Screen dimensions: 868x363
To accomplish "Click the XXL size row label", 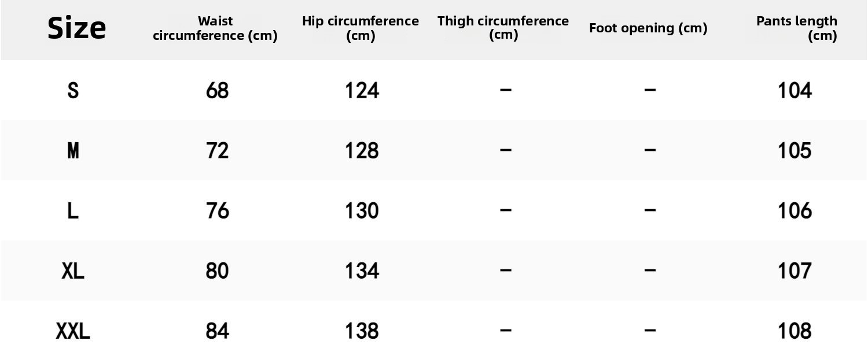I will tap(73, 331).
